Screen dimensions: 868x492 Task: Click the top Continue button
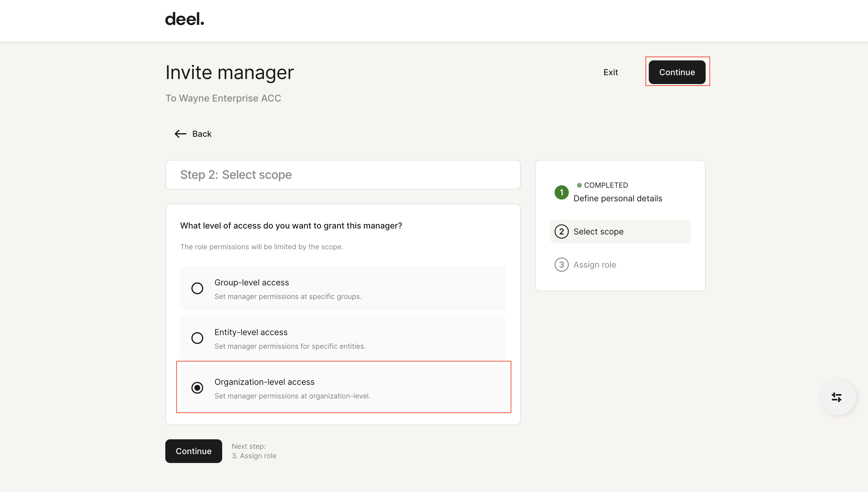pyautogui.click(x=677, y=72)
